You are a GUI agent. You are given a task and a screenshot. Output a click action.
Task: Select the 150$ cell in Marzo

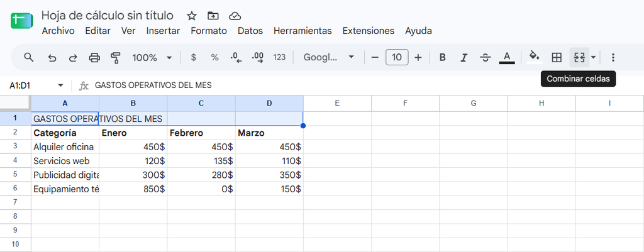pyautogui.click(x=269, y=189)
